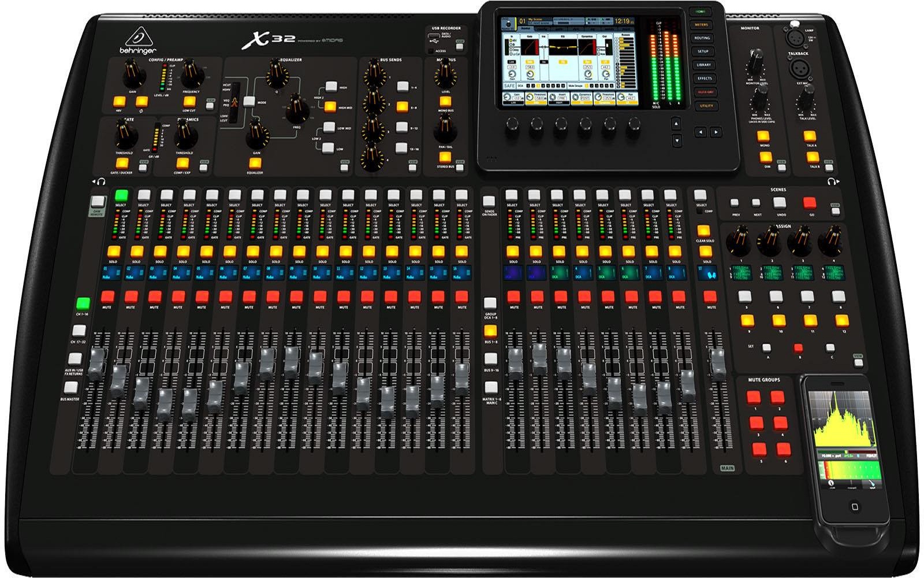Activate Mute Group 6 button
The width and height of the screenshot is (924, 578).
pos(784,449)
